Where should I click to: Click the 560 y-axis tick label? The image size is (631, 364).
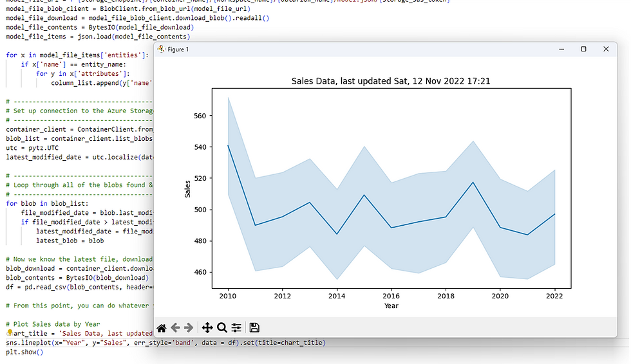coord(200,116)
